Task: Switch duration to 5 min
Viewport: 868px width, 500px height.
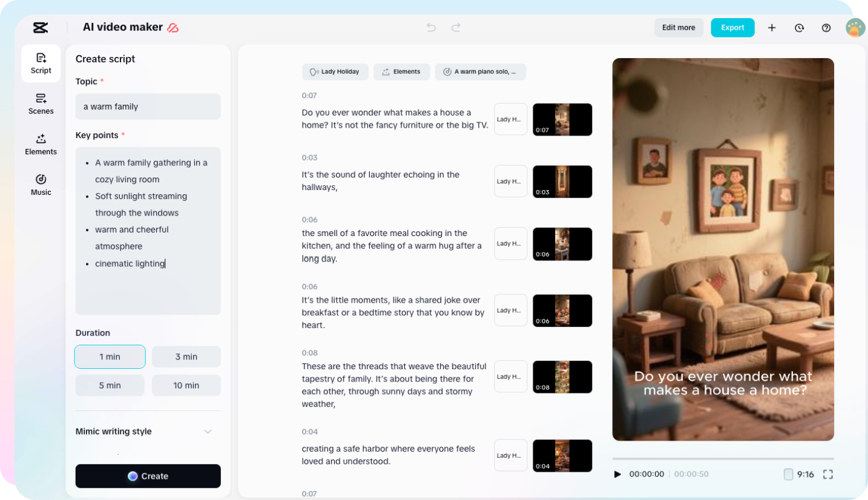Action: click(x=110, y=385)
